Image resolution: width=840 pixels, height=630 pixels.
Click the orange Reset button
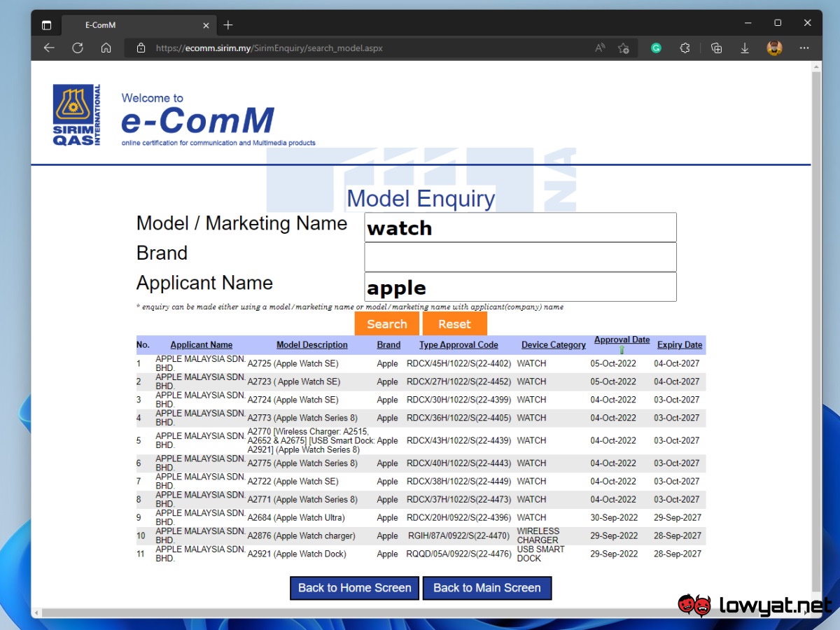pos(454,324)
